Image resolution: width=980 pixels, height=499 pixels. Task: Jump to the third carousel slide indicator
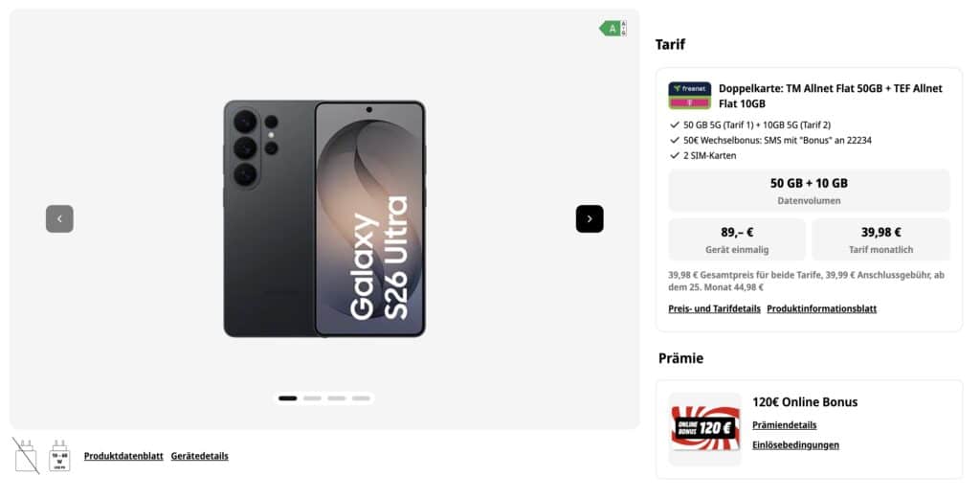coord(336,398)
